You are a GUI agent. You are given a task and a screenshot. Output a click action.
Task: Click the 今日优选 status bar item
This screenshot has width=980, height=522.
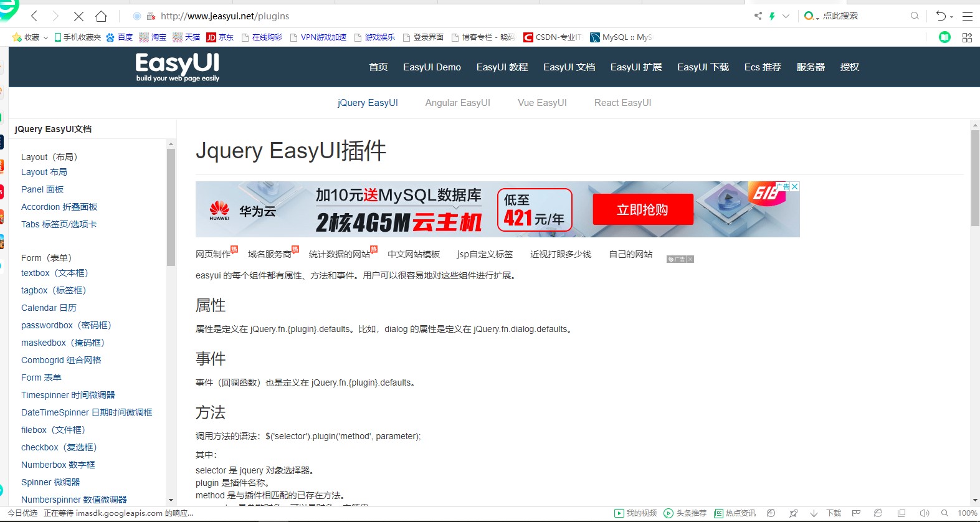pos(22,513)
